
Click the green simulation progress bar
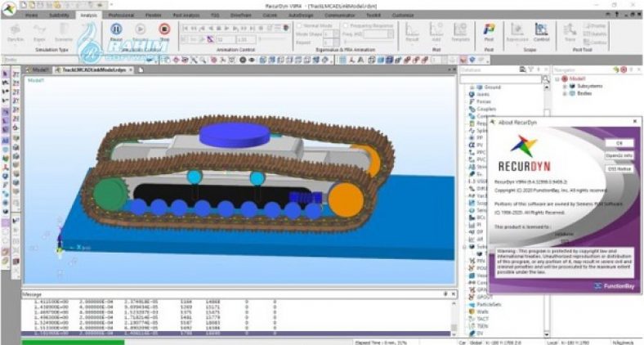[73, 342]
